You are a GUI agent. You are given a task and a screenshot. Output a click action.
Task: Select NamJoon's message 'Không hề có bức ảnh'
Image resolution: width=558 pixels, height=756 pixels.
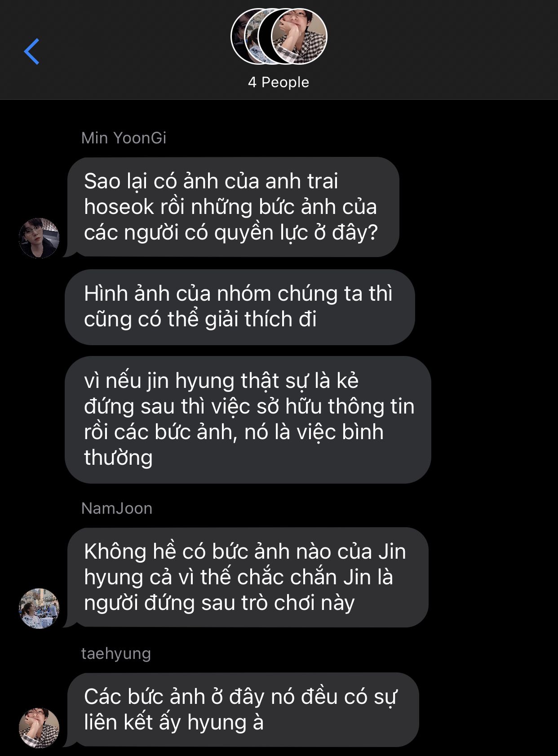point(247,578)
